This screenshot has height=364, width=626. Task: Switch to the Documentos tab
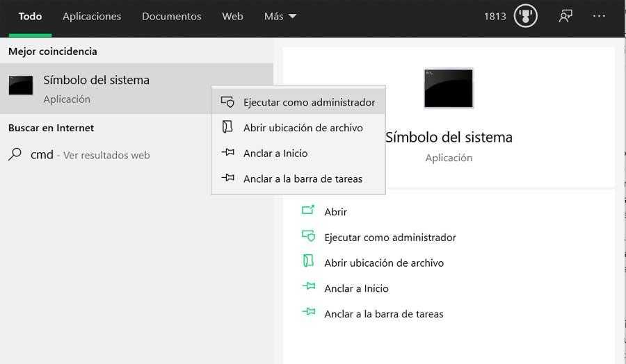click(172, 16)
